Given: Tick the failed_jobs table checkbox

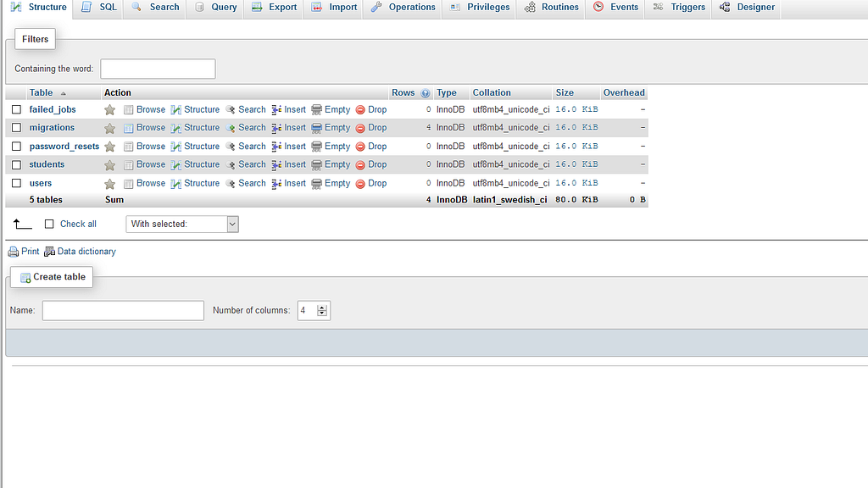Looking at the screenshot, I should (17, 109).
